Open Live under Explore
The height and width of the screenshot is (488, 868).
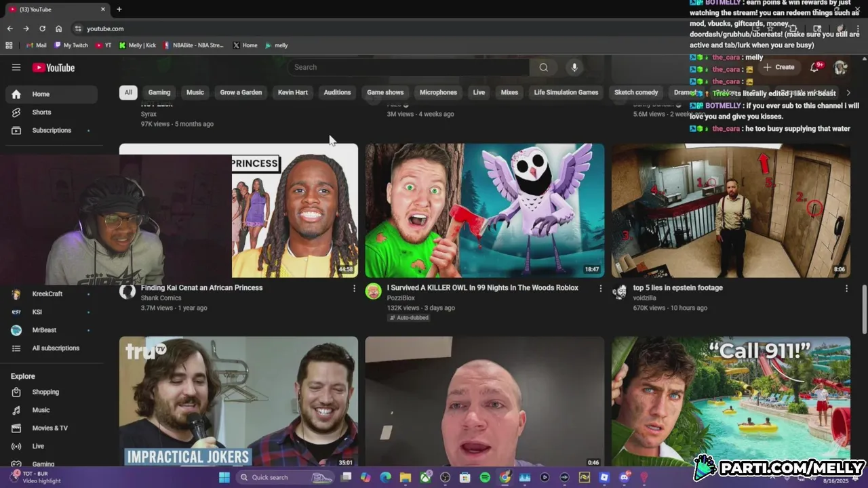click(51, 446)
